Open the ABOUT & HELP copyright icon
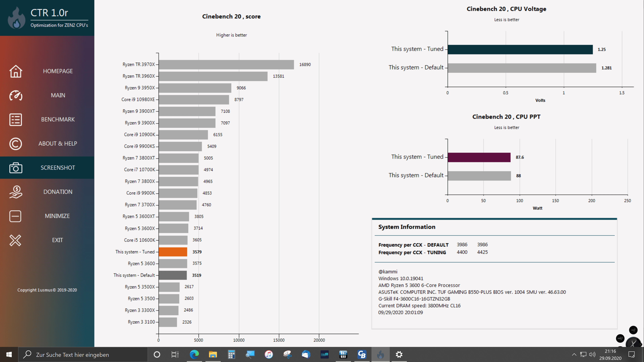This screenshot has height=362, width=644. [16, 144]
